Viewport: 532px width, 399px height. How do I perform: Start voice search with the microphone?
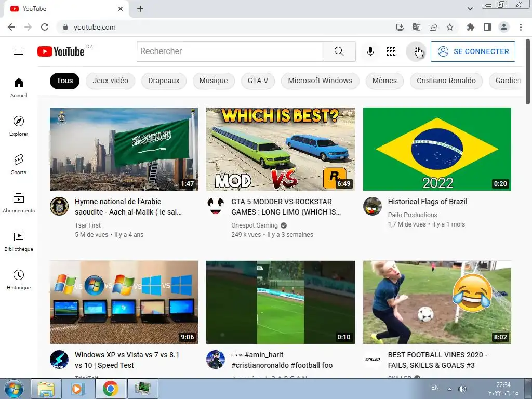370,51
